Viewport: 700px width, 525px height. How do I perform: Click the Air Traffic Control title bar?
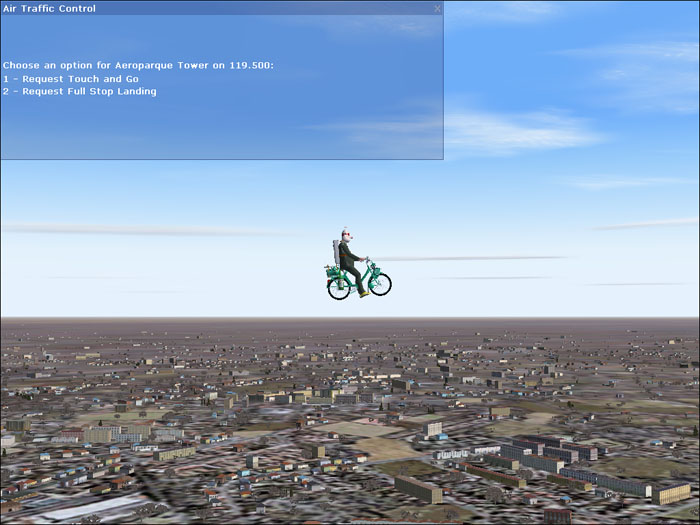(x=200, y=8)
